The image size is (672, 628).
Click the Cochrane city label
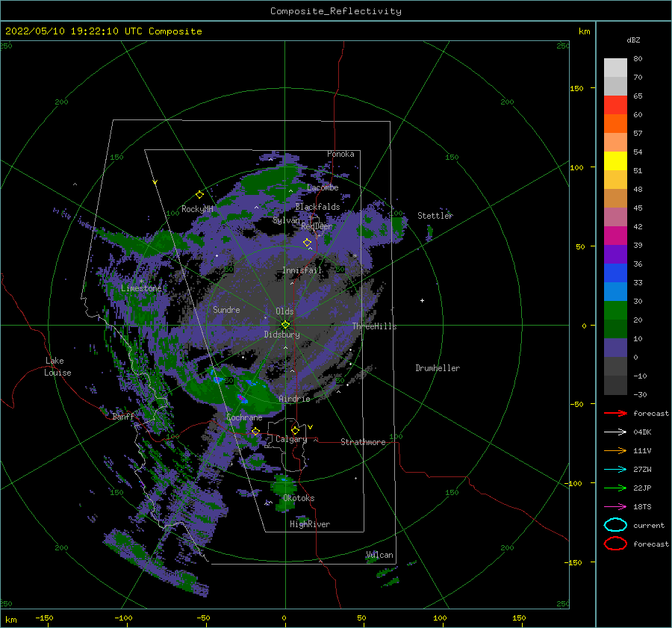click(244, 417)
